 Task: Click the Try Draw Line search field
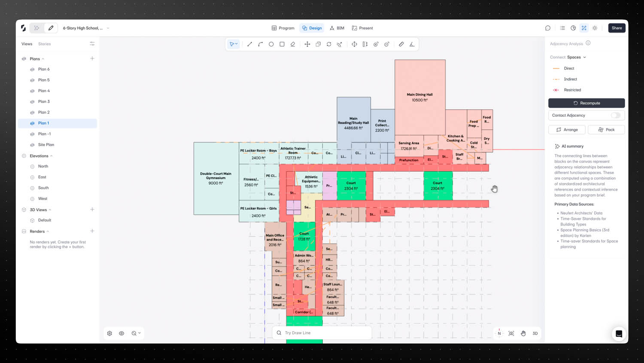pyautogui.click(x=322, y=333)
